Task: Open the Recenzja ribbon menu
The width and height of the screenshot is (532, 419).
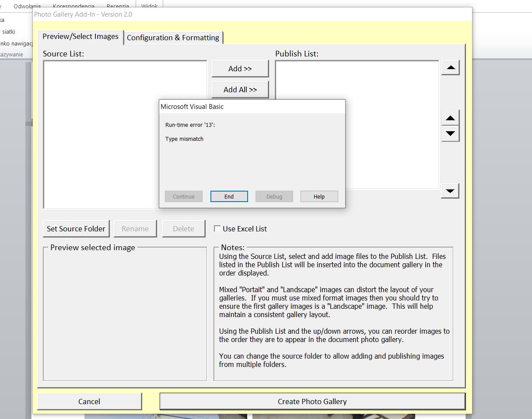Action: pos(117,7)
